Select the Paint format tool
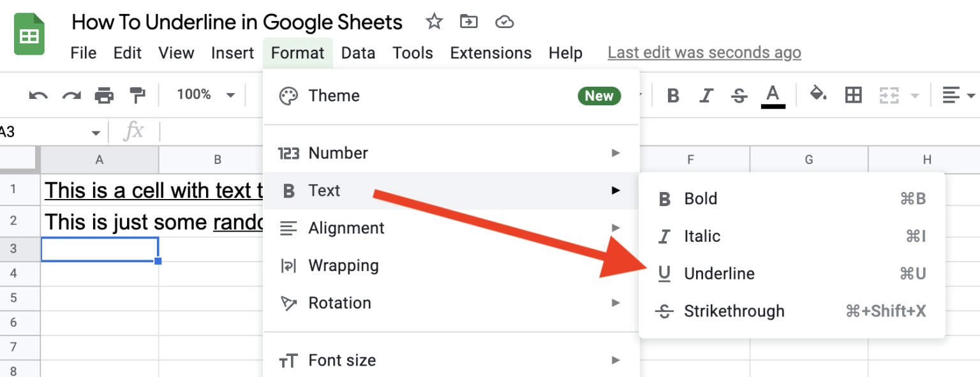The height and width of the screenshot is (377, 980). pos(137,94)
